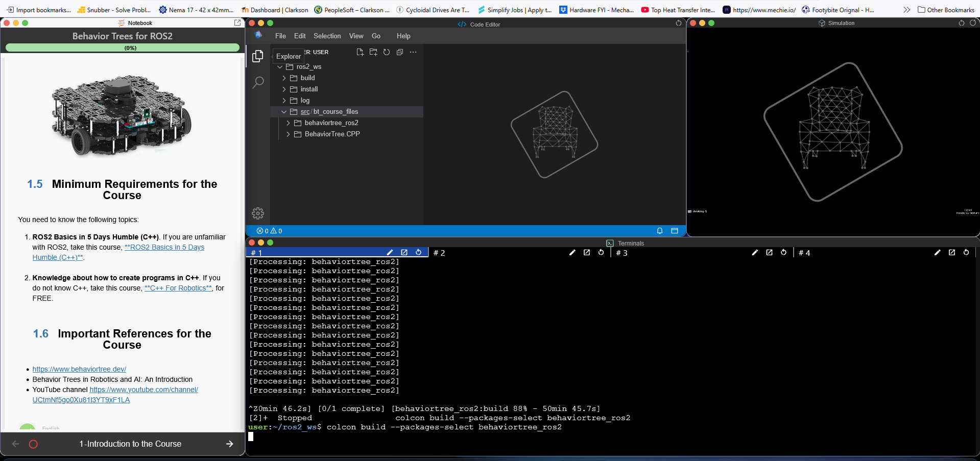The image size is (980, 461).
Task: Switch to terminal tab #3
Action: click(622, 253)
